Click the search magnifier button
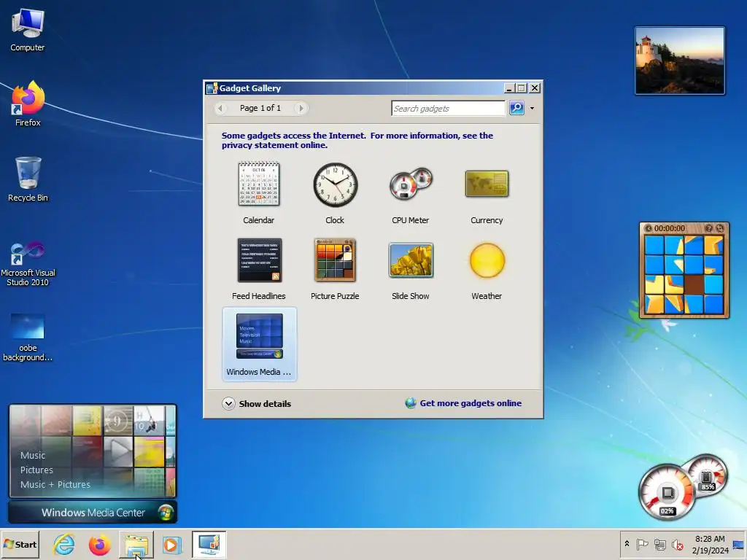This screenshot has height=560, width=747. 516,108
